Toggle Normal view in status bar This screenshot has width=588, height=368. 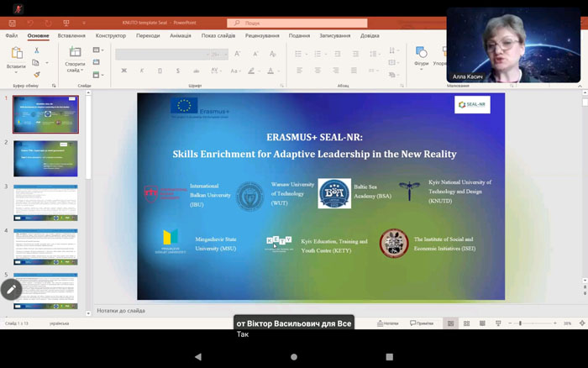point(449,323)
